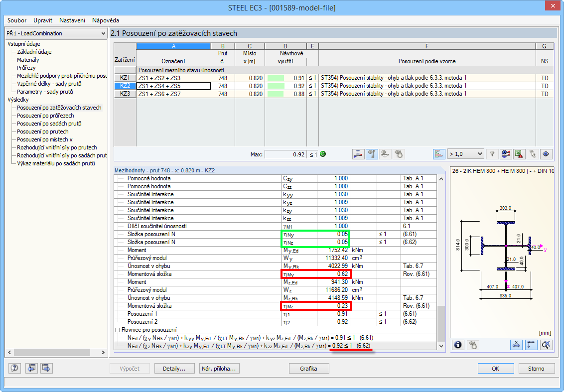Click the show-member-in-model eye icon
Viewport: 564px width, 392px height.
tap(385, 154)
